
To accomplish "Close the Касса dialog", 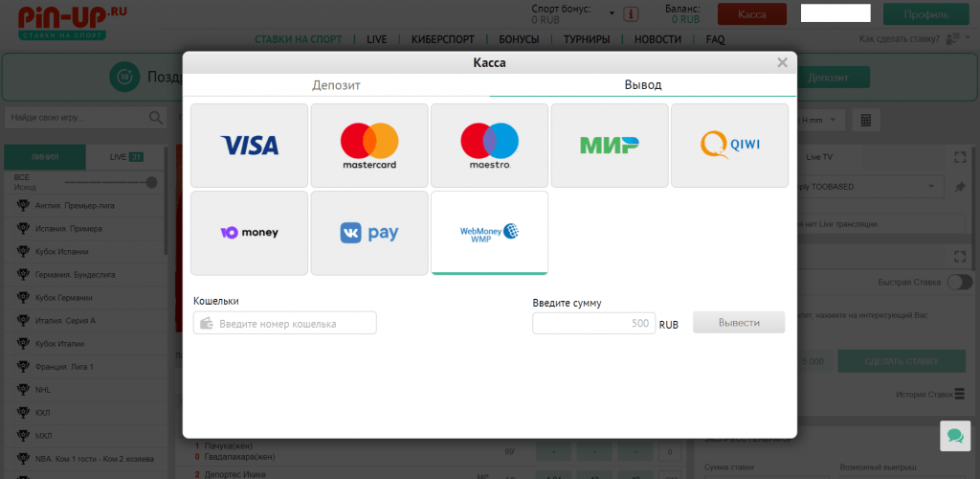I will tap(782, 62).
